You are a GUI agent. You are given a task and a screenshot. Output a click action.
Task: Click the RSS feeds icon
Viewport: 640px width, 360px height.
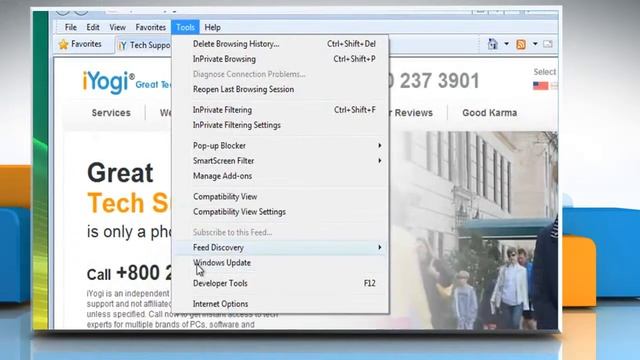tap(521, 44)
